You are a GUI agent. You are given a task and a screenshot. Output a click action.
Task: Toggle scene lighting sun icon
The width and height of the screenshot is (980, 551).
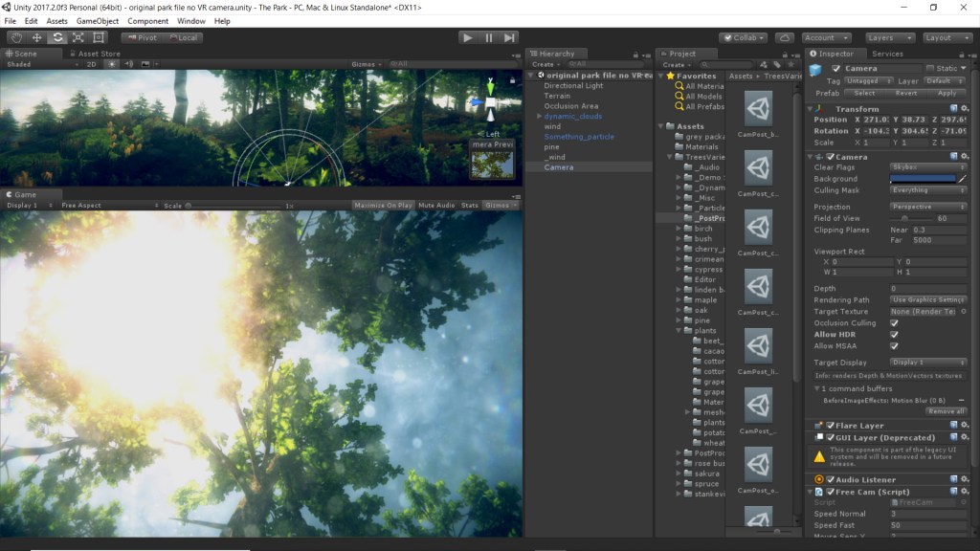coord(112,65)
